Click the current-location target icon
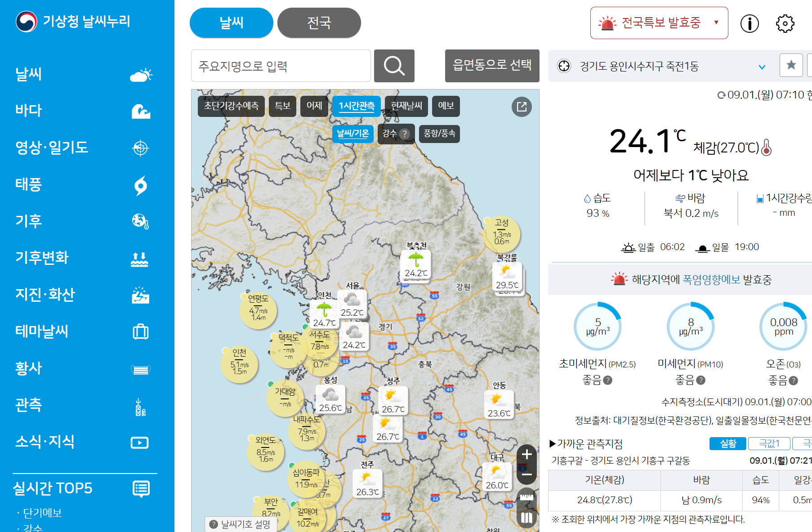Image resolution: width=812 pixels, height=532 pixels. coord(564,66)
